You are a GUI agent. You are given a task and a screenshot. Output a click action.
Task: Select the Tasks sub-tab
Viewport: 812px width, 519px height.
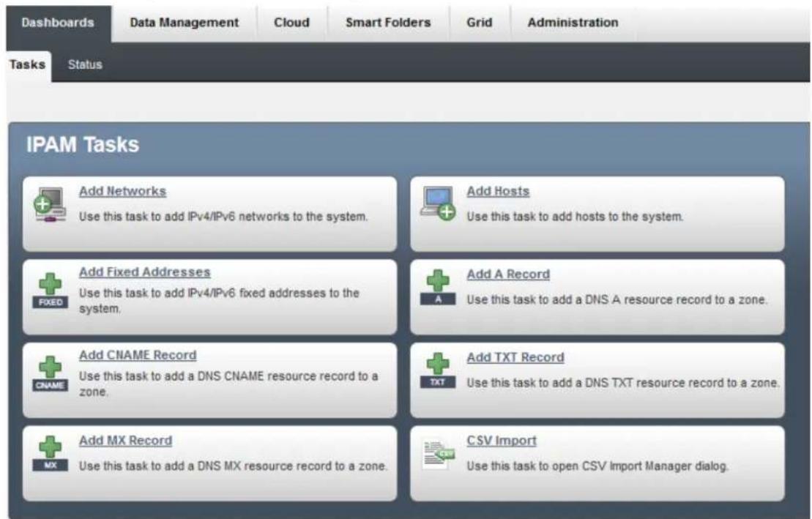[x=27, y=65]
